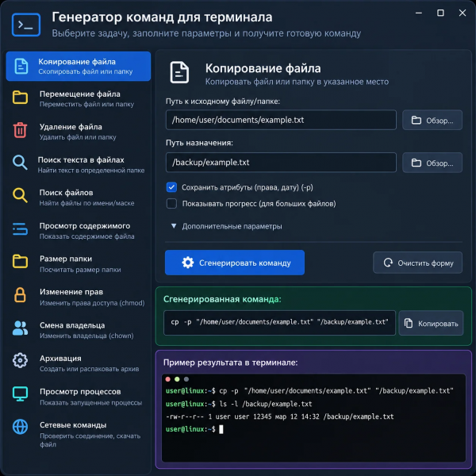
Task: Click Сгенерировать команду button
Action: (x=235, y=263)
